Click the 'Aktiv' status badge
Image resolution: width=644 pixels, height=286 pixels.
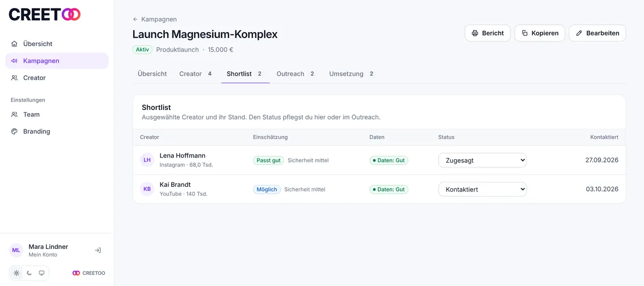pos(142,49)
